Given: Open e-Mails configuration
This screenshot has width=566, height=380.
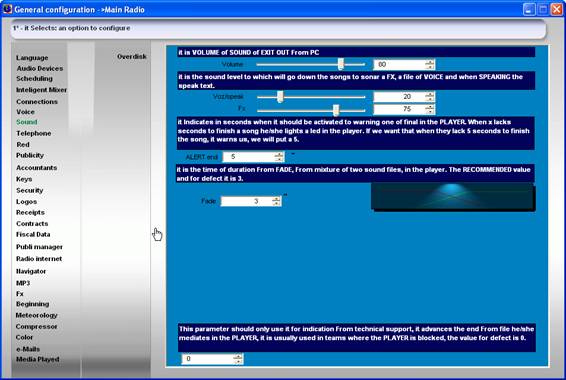Looking at the screenshot, I should (x=28, y=349).
